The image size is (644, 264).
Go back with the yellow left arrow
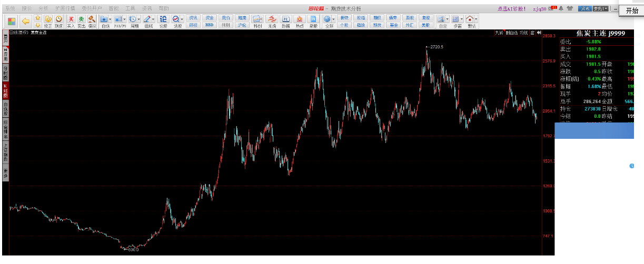pos(25,22)
